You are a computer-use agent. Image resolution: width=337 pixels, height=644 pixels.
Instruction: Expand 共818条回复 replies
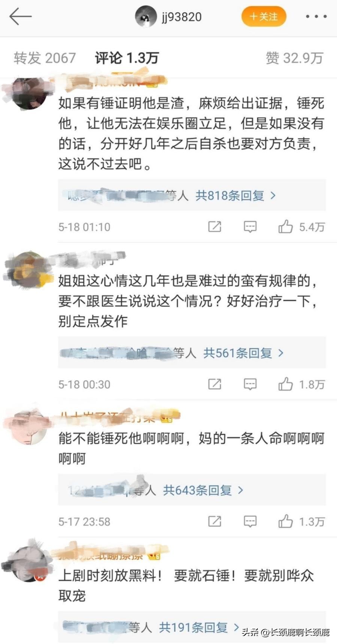point(236,195)
